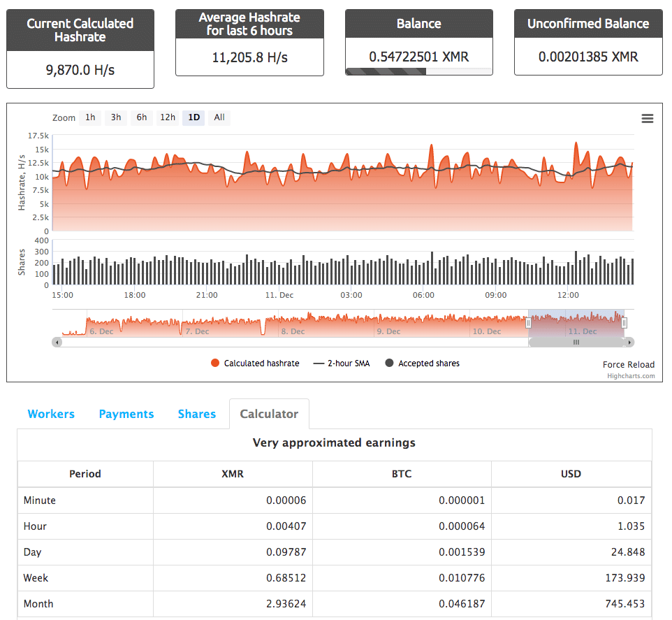Click the navigator right scroll arrow

629,343
